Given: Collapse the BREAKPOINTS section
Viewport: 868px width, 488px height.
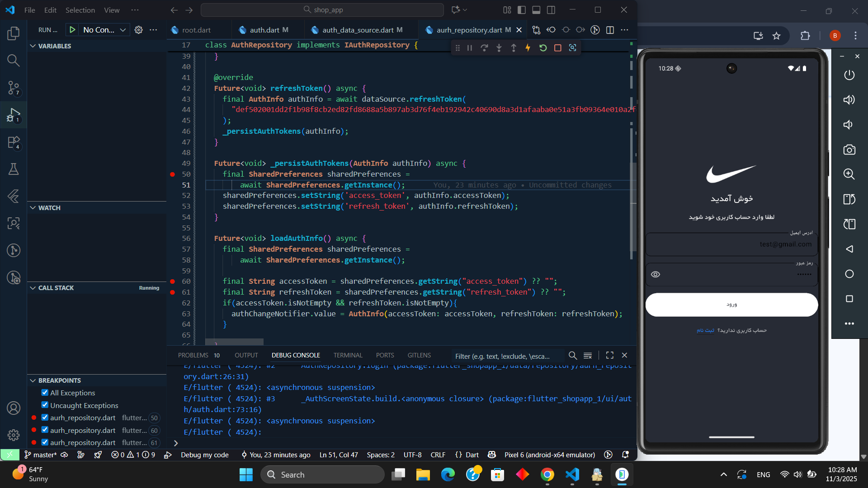Looking at the screenshot, I should [33, 380].
